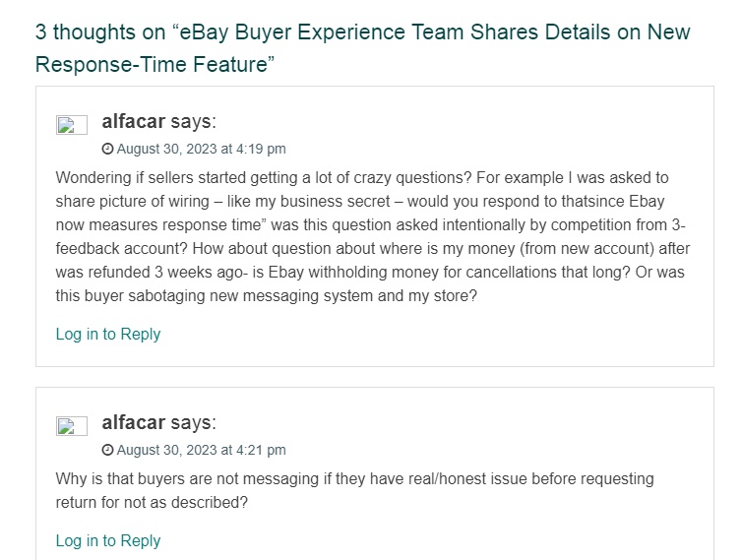This screenshot has height=560, width=742.
Task: Click the clock icon beside the 4:19 pm timestamp
Action: [x=108, y=149]
